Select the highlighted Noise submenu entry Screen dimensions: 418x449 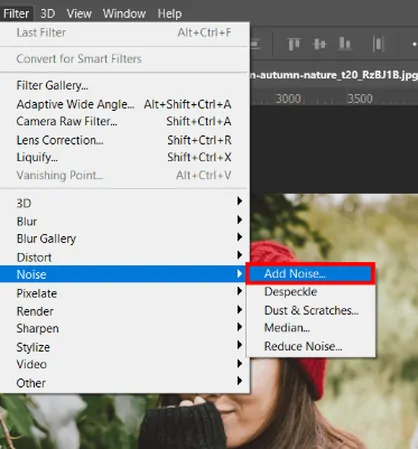click(x=124, y=274)
